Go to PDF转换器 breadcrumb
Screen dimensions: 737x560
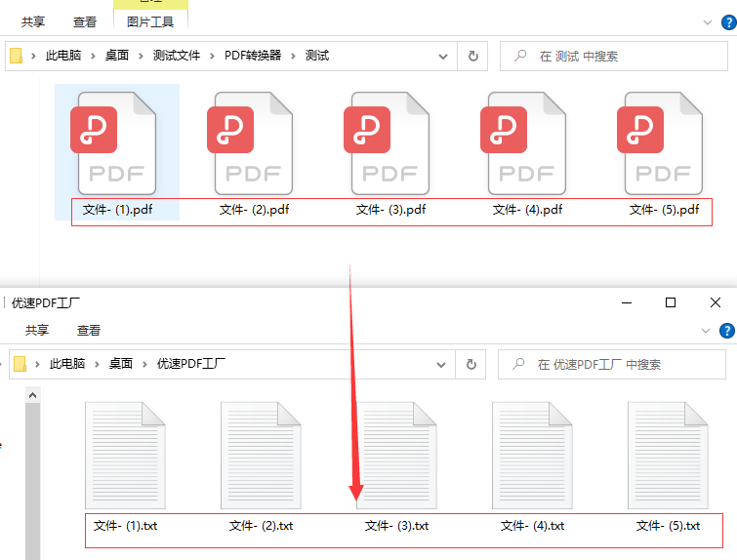(x=253, y=56)
